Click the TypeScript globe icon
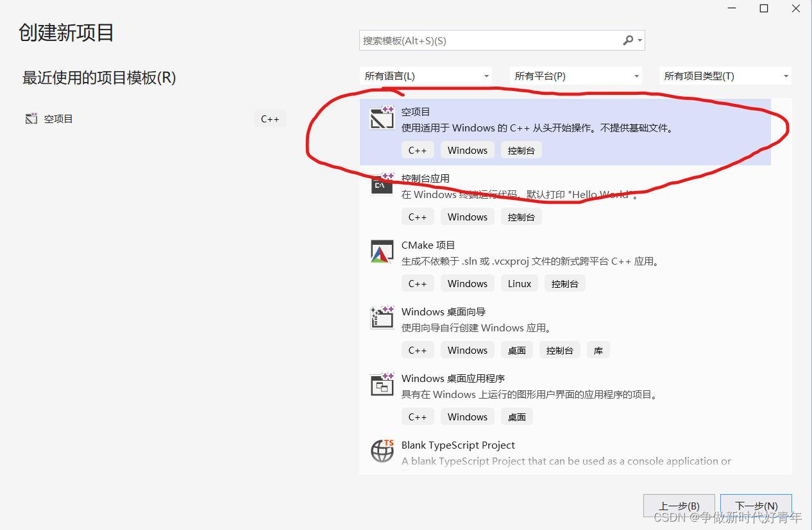This screenshot has width=812, height=530. pos(382,451)
